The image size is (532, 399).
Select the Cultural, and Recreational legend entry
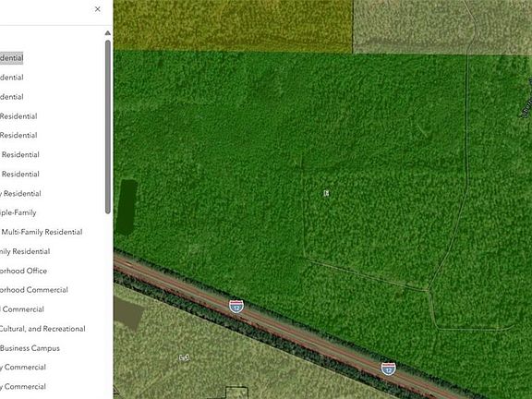[42, 329]
